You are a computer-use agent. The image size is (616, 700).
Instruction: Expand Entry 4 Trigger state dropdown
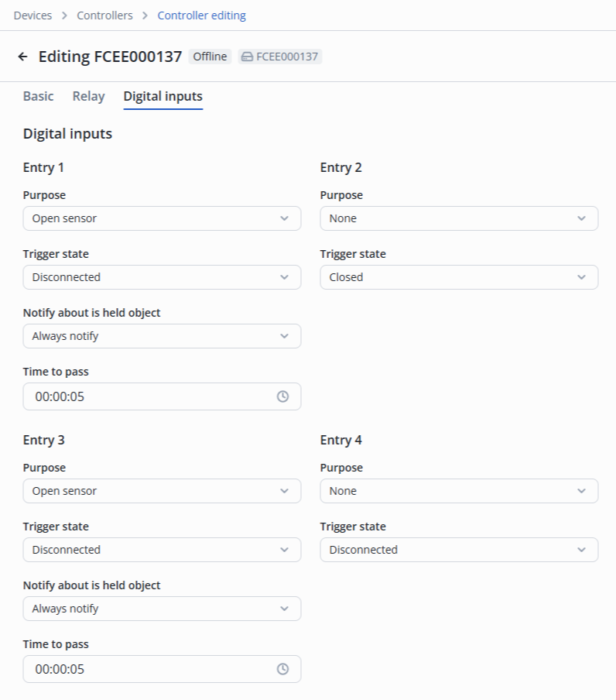coord(459,550)
